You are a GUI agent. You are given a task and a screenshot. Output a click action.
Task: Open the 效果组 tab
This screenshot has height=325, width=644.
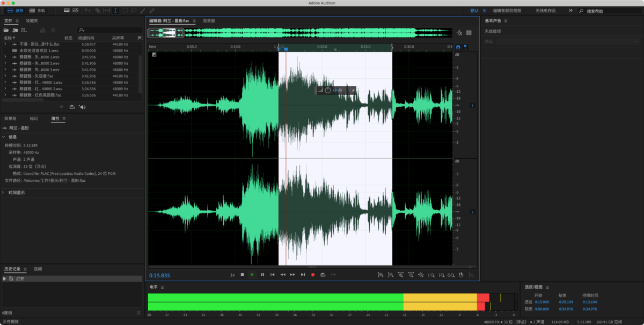[10, 119]
